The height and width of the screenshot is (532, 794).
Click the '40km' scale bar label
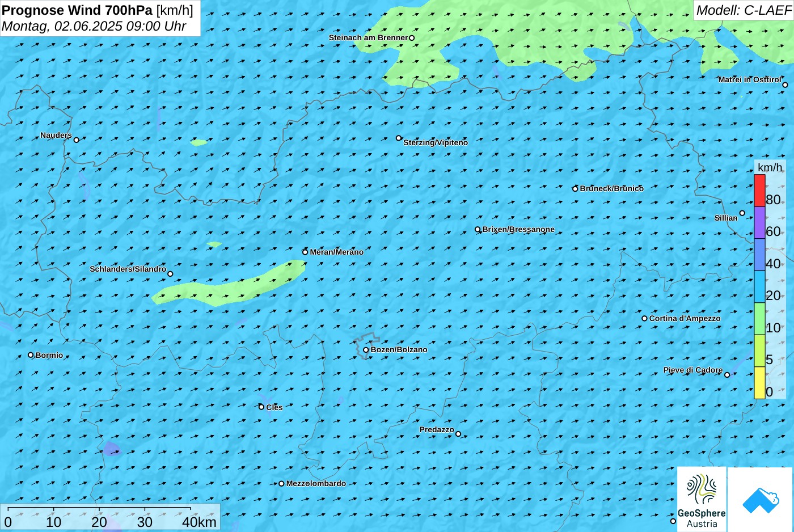tap(199, 522)
